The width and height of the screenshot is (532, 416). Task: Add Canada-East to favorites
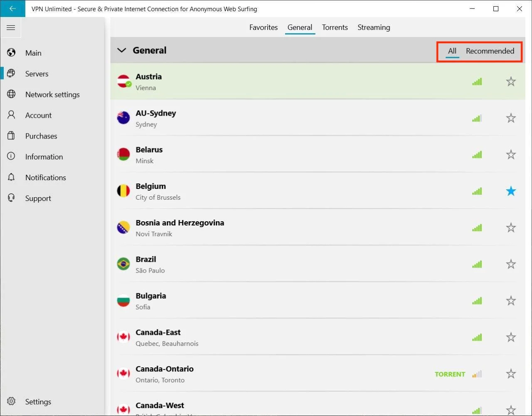(511, 337)
